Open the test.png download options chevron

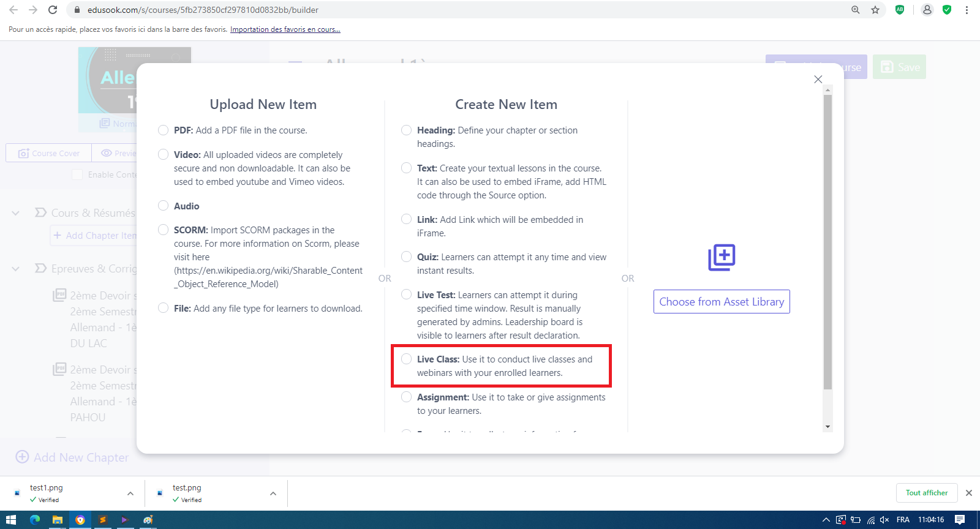(x=273, y=493)
